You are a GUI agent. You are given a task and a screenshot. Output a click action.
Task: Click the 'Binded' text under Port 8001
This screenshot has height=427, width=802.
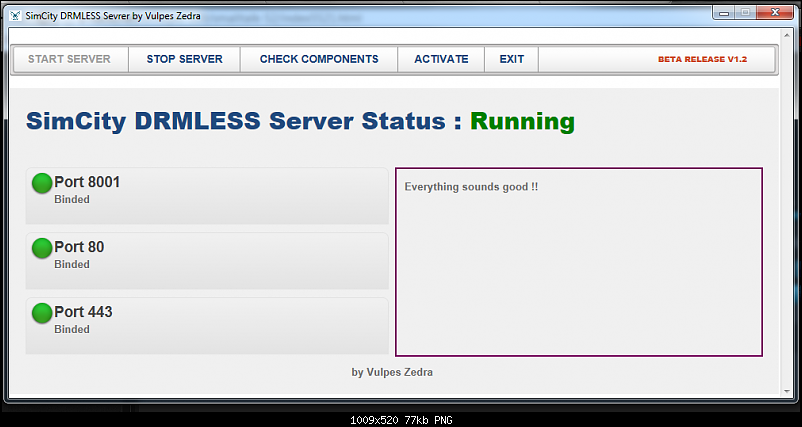(72, 199)
